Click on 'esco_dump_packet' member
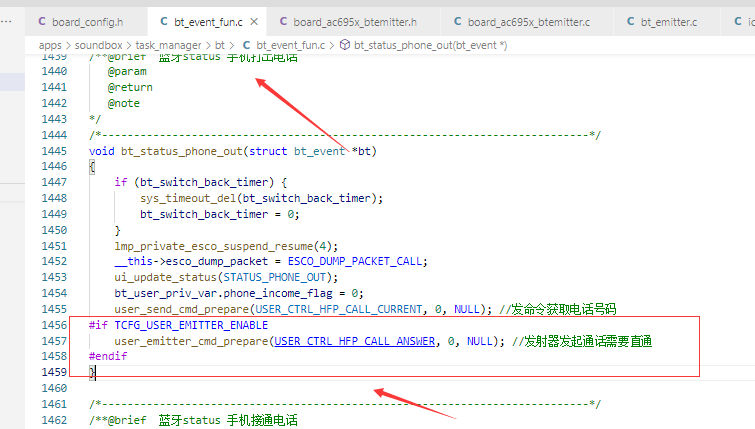The width and height of the screenshot is (755, 429). (x=217, y=261)
